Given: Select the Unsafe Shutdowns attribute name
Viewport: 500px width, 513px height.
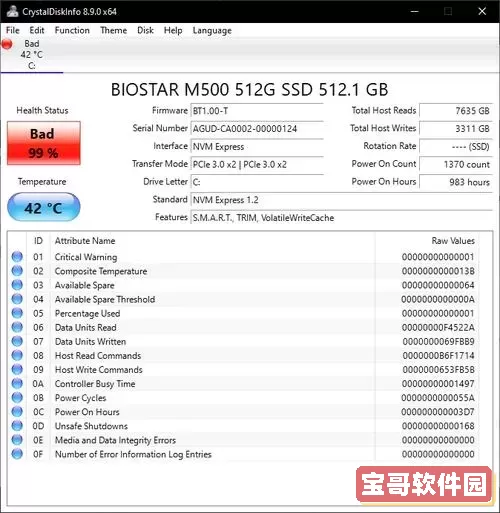Looking at the screenshot, I should tap(91, 426).
